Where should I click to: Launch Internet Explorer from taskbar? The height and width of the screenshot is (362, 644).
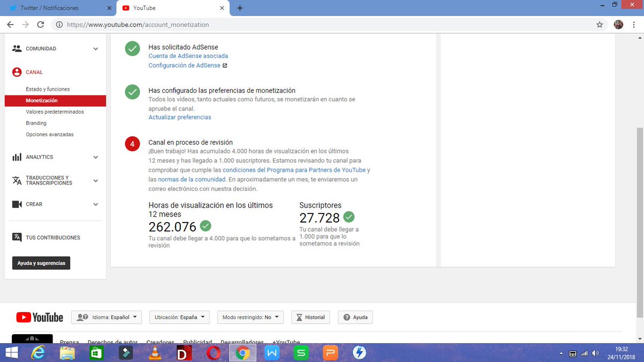coord(39,353)
